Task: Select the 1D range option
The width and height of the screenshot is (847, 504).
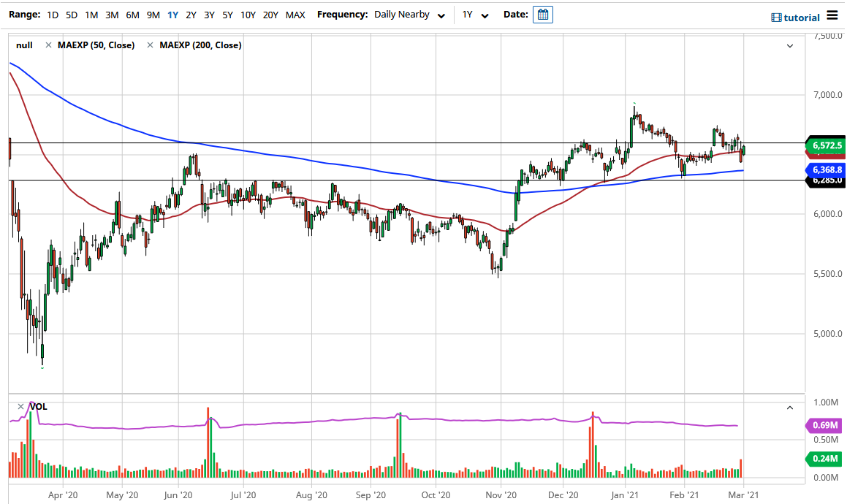Action: click(x=51, y=14)
